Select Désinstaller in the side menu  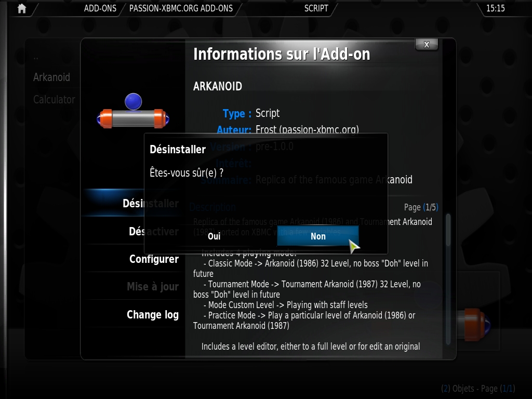coord(132,203)
